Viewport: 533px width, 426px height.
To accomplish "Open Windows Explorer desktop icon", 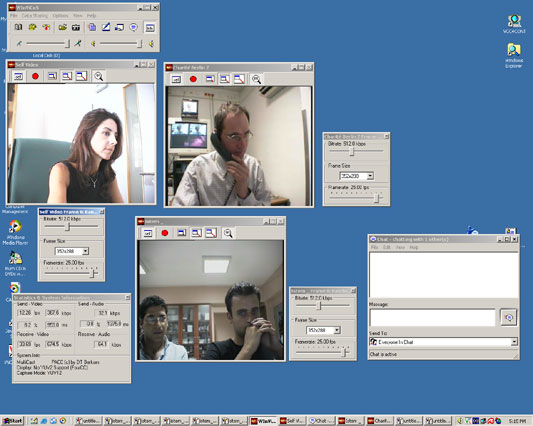I will point(514,56).
